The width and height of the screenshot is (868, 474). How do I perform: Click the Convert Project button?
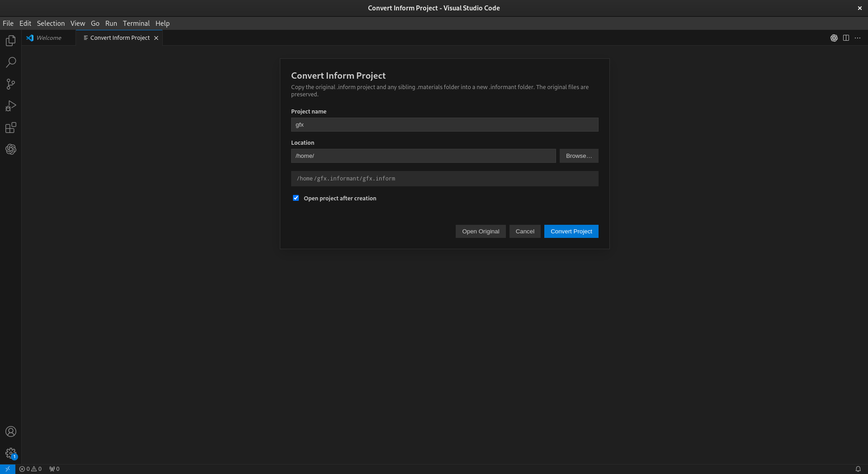point(571,232)
